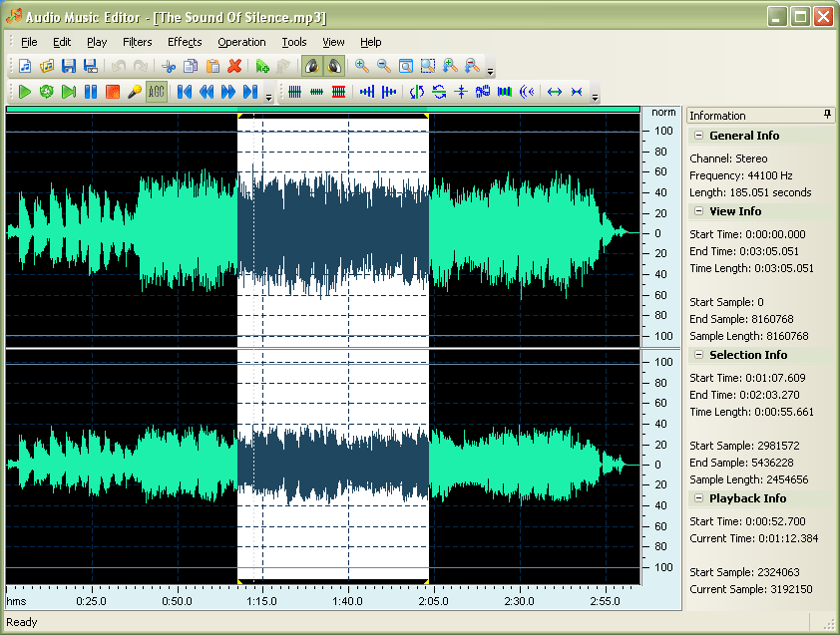
Task: Toggle the left speaker monitoring icon
Action: 313,66
